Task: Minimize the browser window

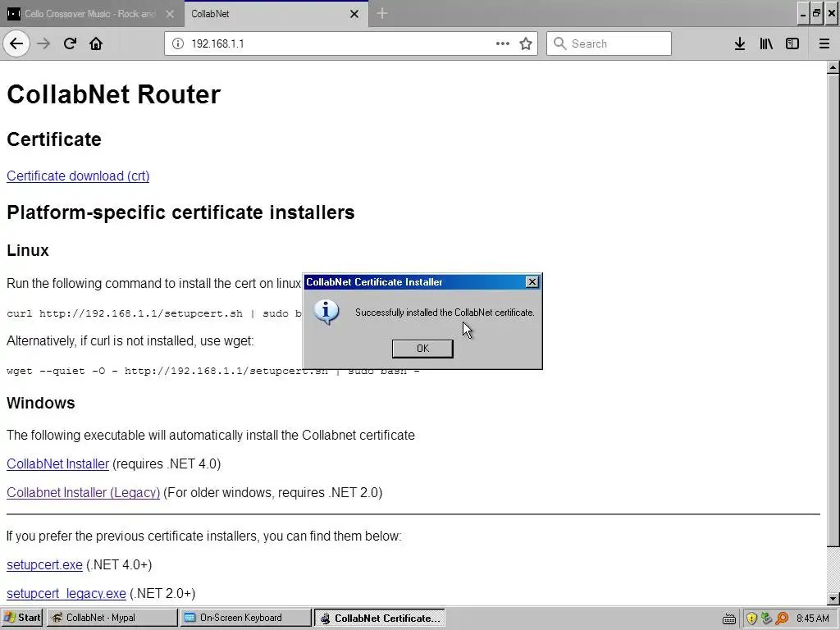Action: click(x=802, y=13)
